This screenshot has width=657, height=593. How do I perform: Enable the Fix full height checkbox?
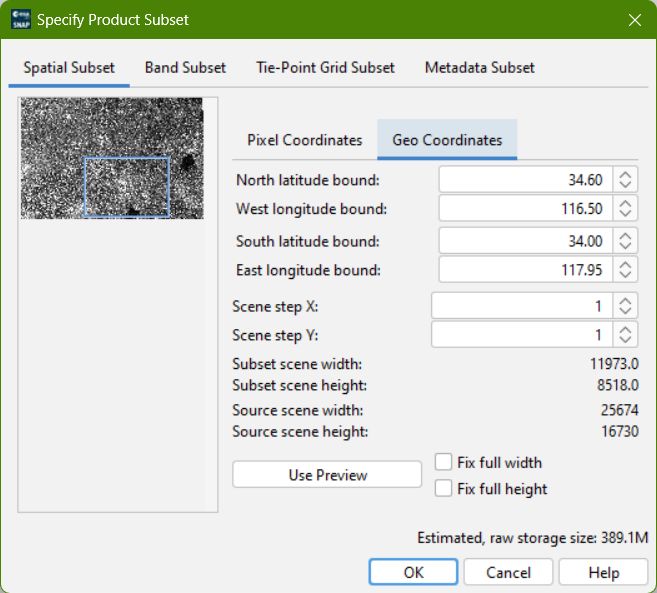click(443, 488)
